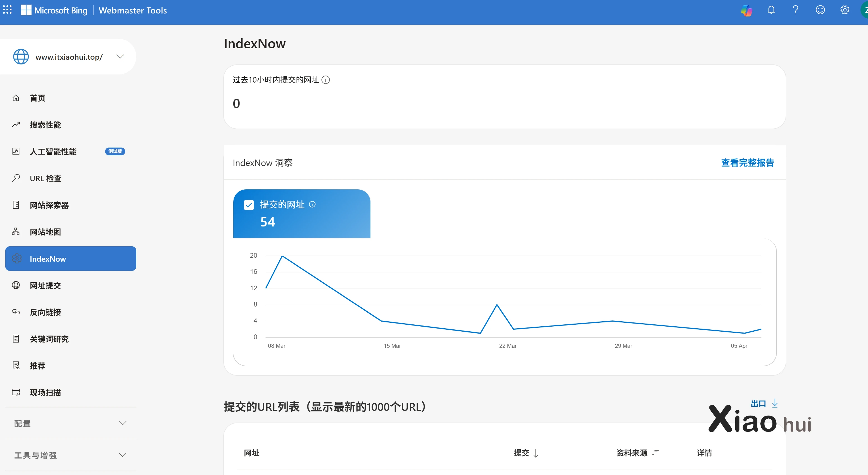The image size is (868, 475).
Task: Uncheck the 提交的网址 checkbox
Action: [249, 205]
